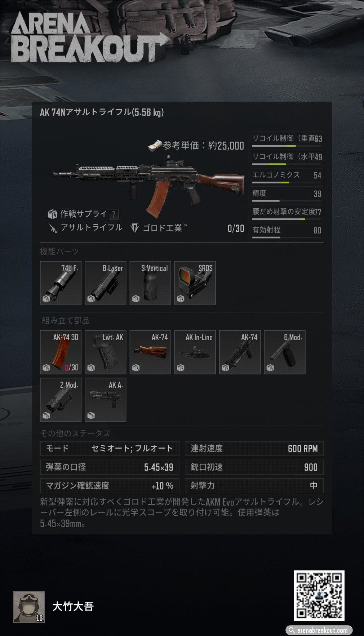Click the QR code image

(319, 595)
